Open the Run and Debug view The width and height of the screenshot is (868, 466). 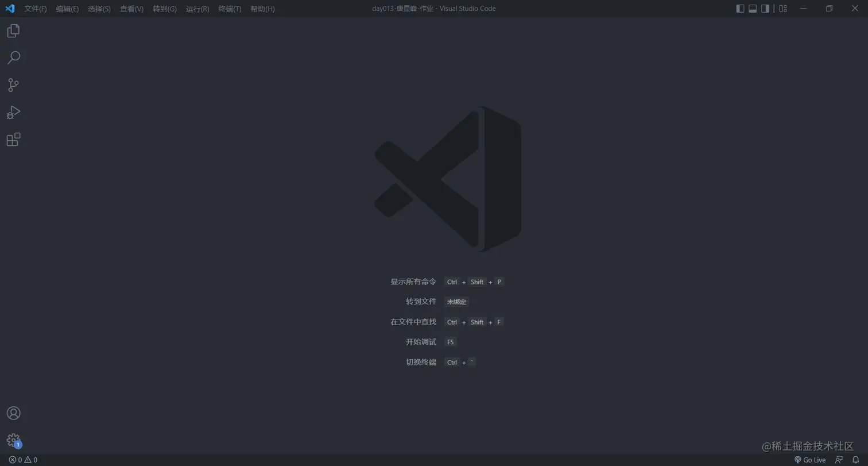13,112
